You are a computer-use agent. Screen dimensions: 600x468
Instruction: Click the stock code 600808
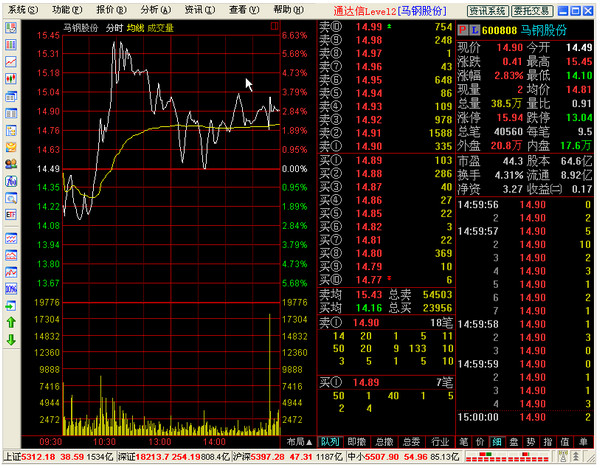500,30
